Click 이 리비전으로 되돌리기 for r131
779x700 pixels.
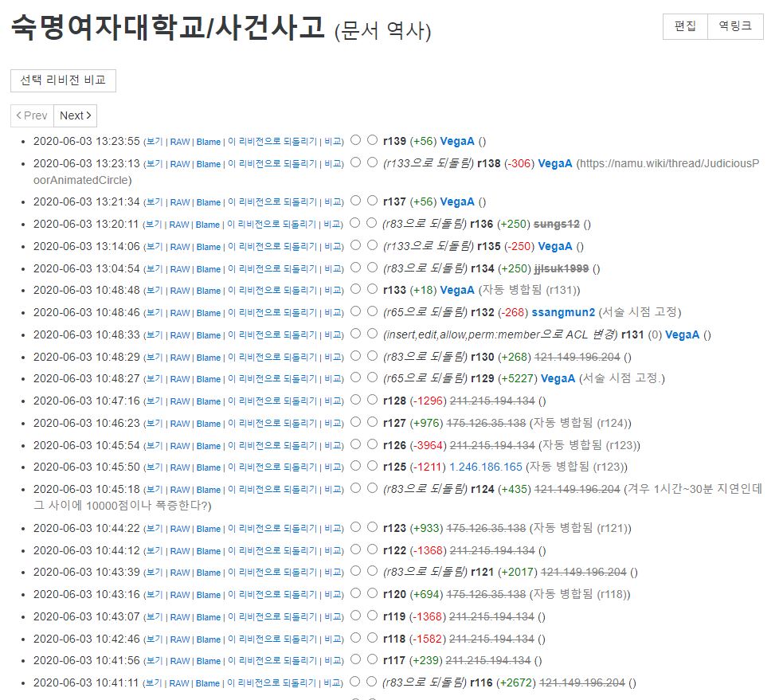coord(271,335)
